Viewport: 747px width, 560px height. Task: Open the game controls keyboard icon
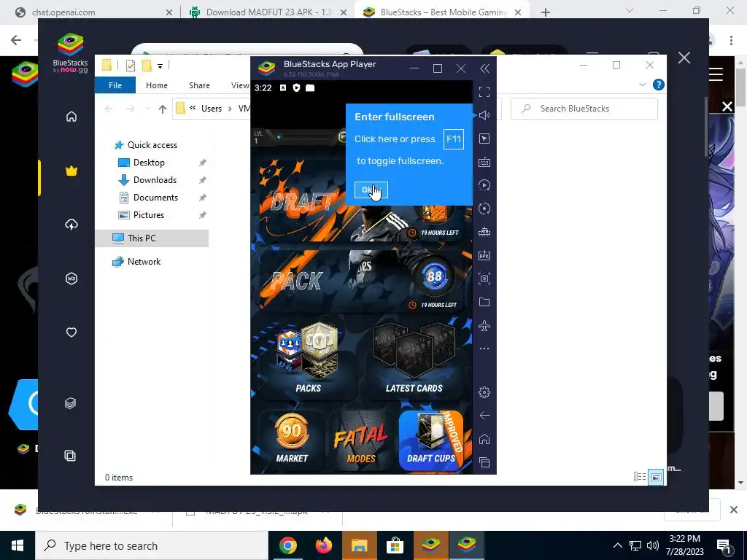484,162
